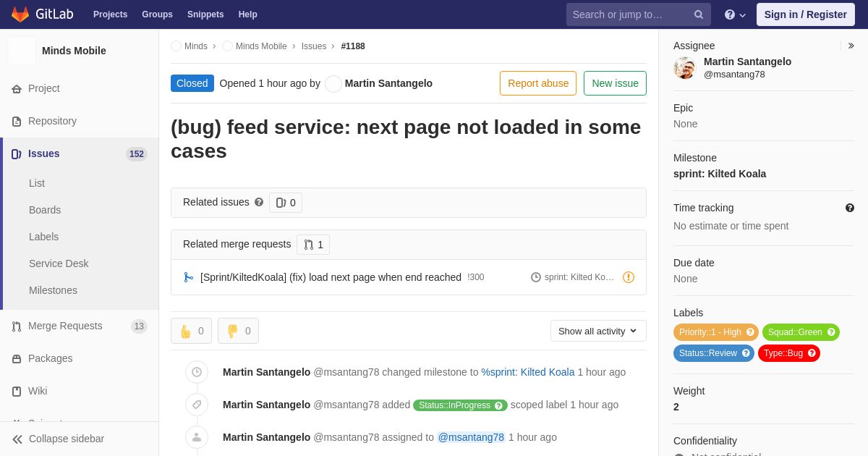The width and height of the screenshot is (868, 456).
Task: Click the Project home icon in sidebar
Action: [x=17, y=89]
